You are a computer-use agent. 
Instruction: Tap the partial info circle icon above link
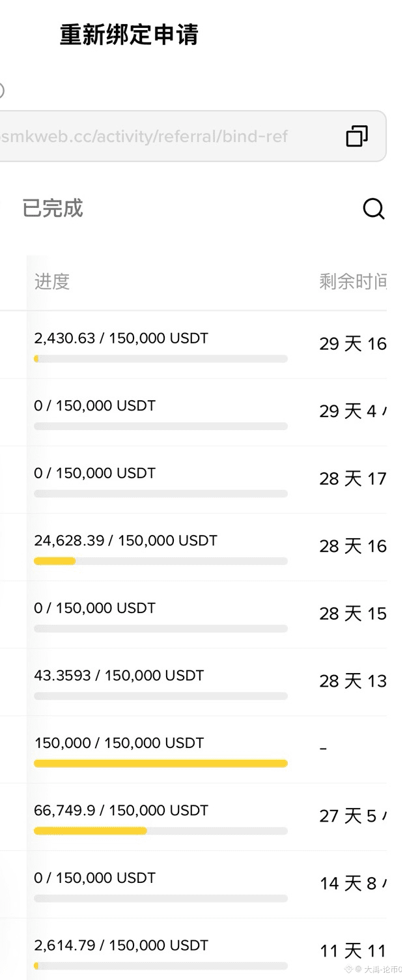[1, 91]
